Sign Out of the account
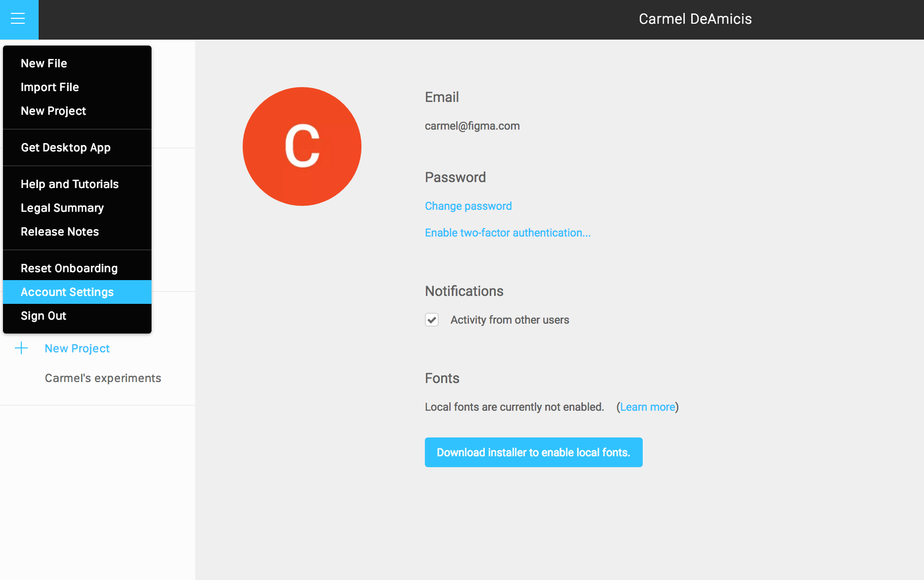The width and height of the screenshot is (924, 580). [x=43, y=315]
